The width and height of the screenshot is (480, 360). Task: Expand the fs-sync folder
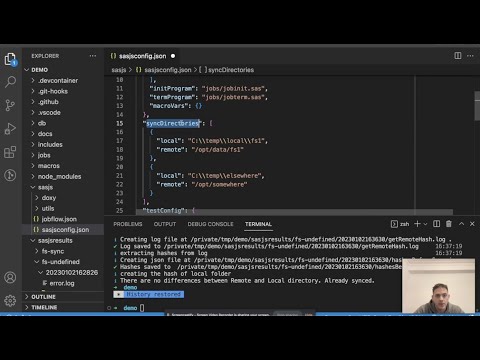[53, 251]
